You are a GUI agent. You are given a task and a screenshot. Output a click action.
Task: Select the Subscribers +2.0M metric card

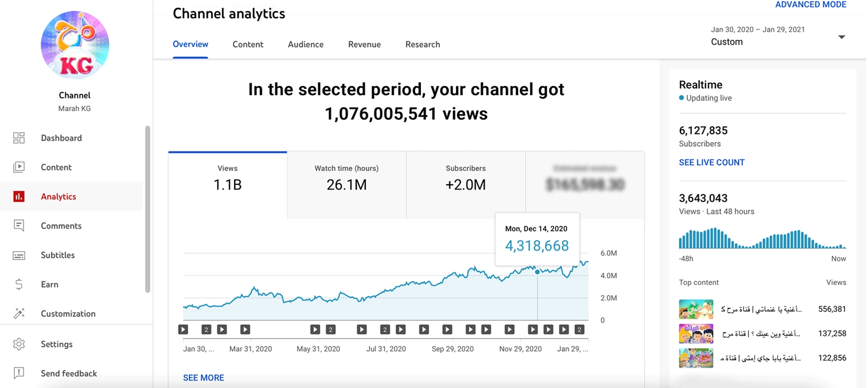[x=466, y=185]
